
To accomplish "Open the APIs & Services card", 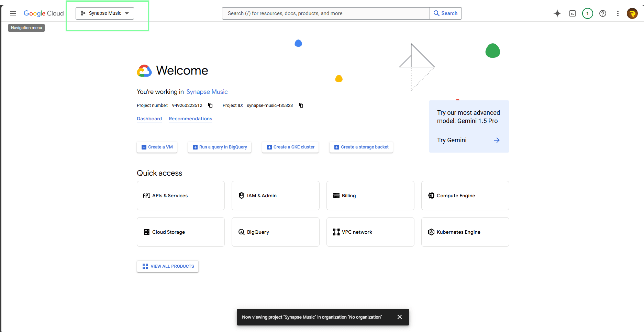I will [181, 196].
